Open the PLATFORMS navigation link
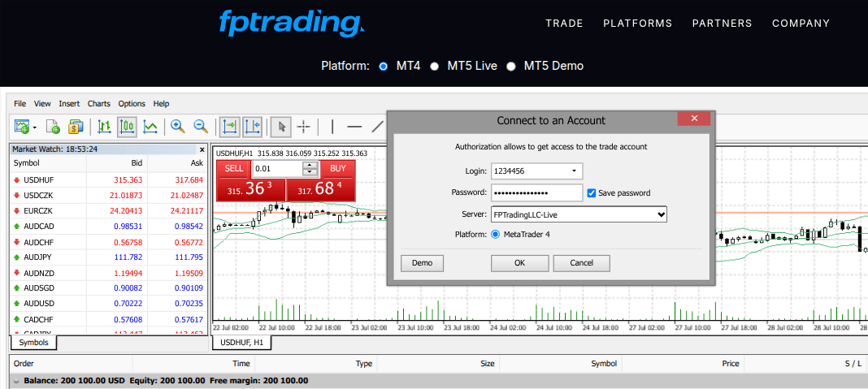The height and width of the screenshot is (389, 868). coord(638,24)
